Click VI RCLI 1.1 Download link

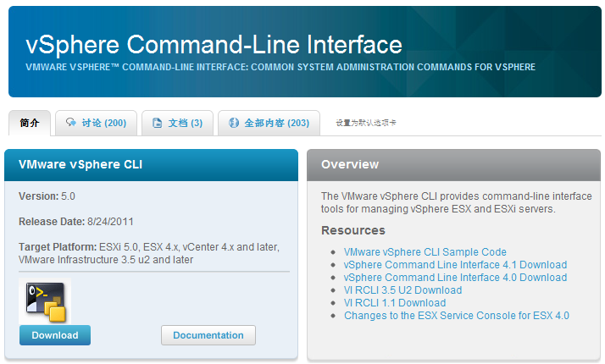394,303
